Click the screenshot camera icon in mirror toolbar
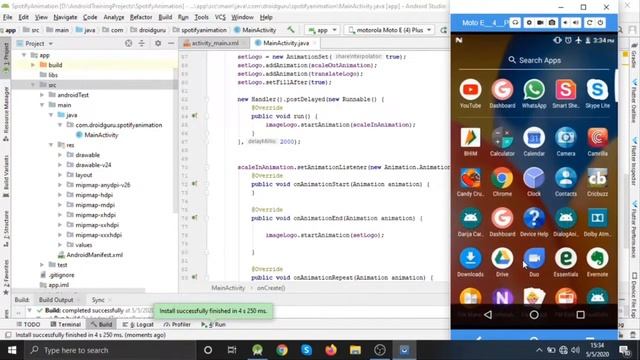This screenshot has height=360, width=640. (x=551, y=23)
